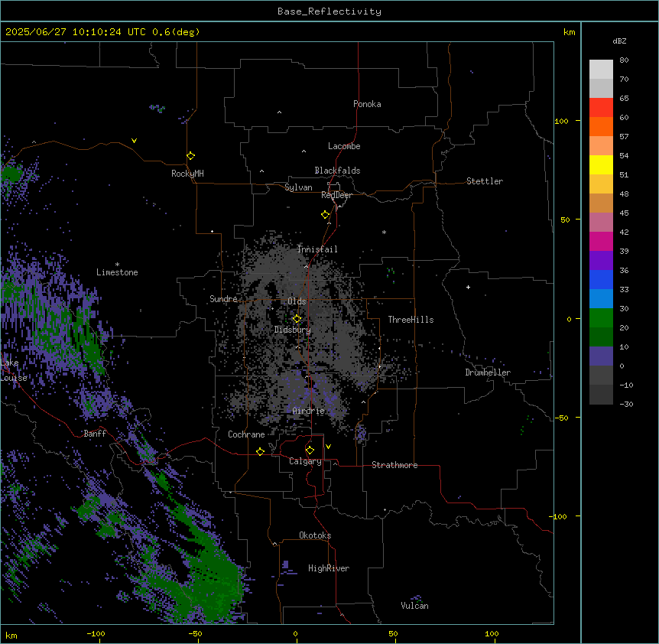Click the white plus marker north of Drumheller
Image resolution: width=659 pixels, height=644 pixels.
(468, 287)
